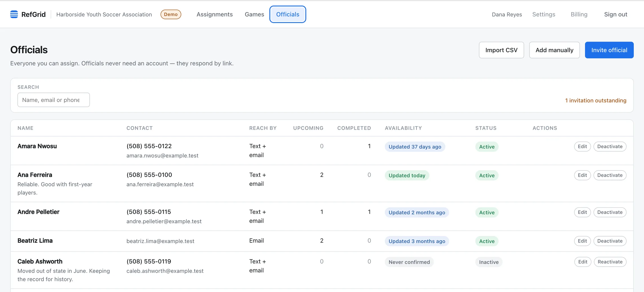Click the Availability column header

[403, 128]
